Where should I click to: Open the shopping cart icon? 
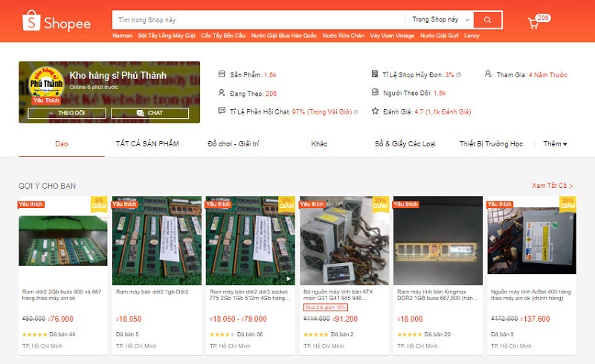click(x=533, y=24)
